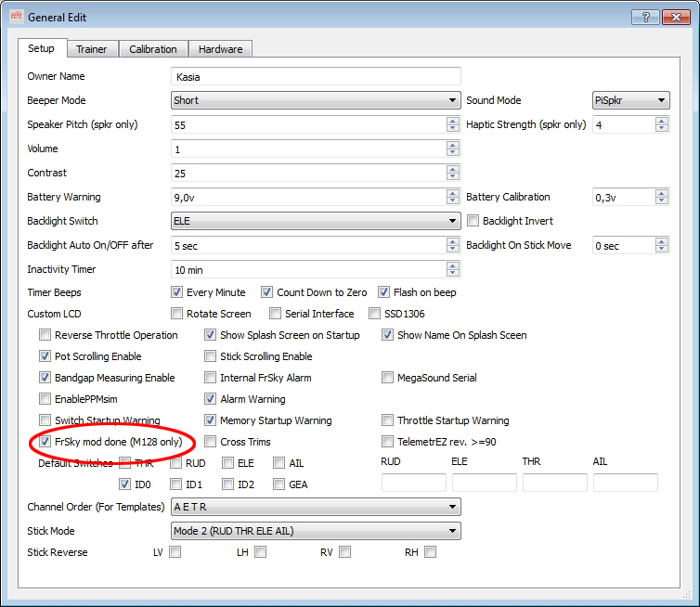Enable Reverse Throttle Operation
The image size is (700, 607).
(x=45, y=335)
